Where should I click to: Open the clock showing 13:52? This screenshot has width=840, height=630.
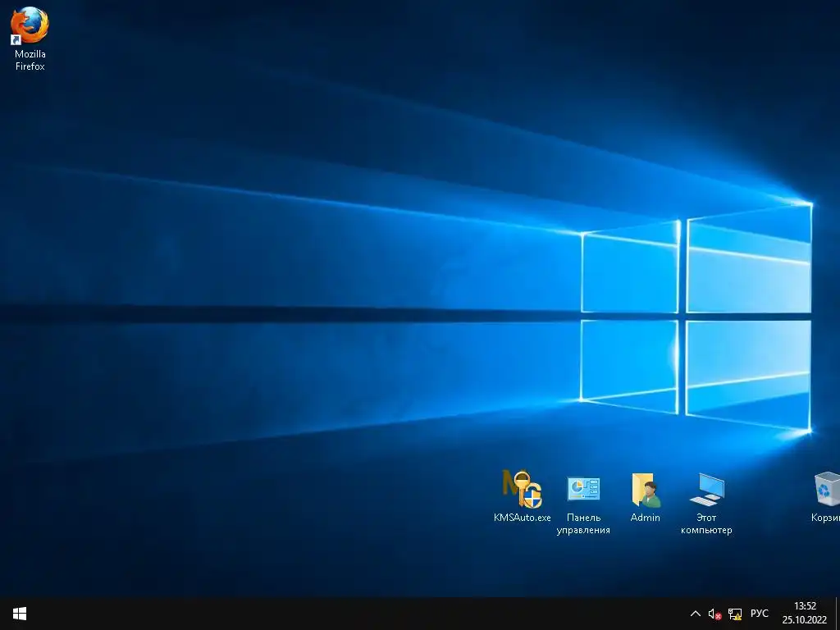pyautogui.click(x=805, y=613)
